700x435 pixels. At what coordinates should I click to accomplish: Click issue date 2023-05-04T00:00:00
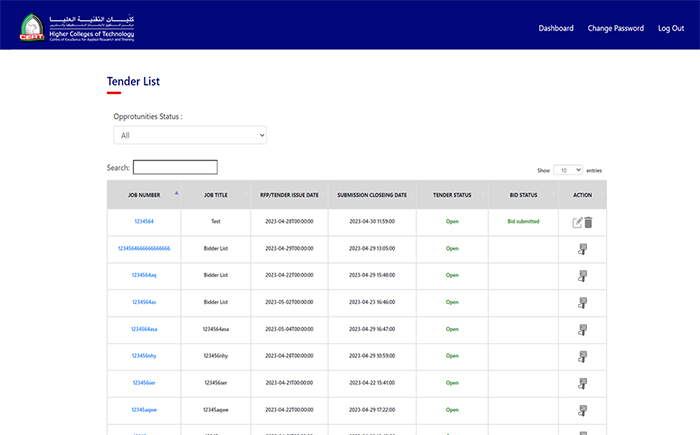[289, 329]
